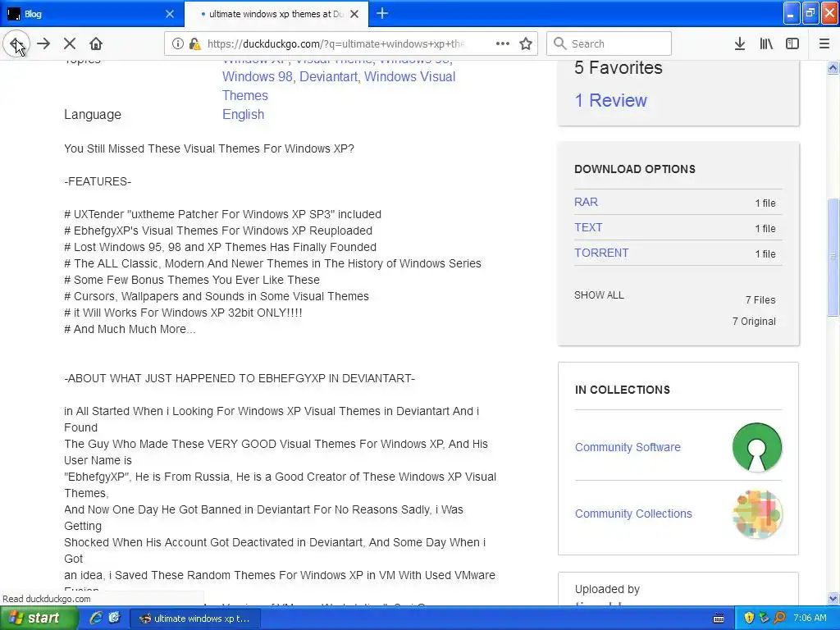
Task: Click the network activity tray icon
Action: click(x=764, y=619)
